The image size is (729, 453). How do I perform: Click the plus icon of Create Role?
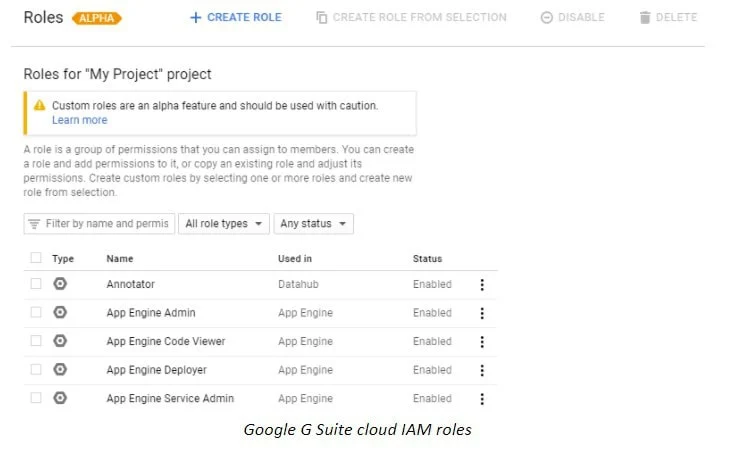(x=196, y=18)
